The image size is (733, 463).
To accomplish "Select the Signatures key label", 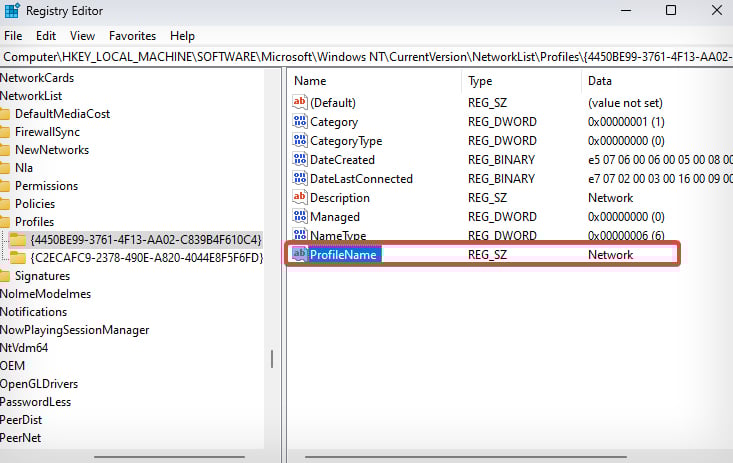I will pyautogui.click(x=42, y=276).
